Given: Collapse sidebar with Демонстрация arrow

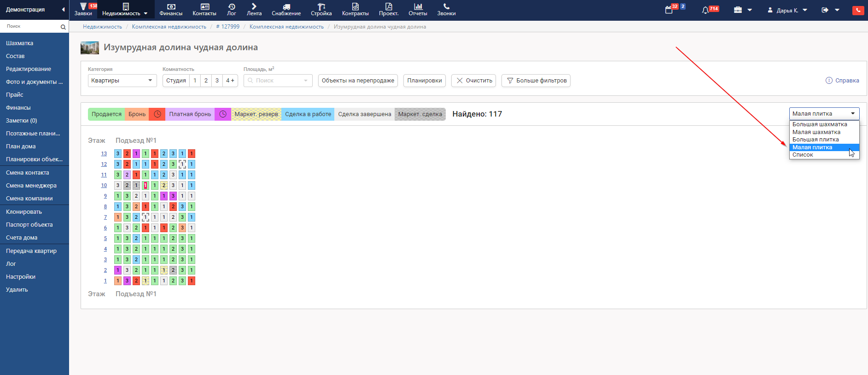Looking at the screenshot, I should (x=63, y=9).
